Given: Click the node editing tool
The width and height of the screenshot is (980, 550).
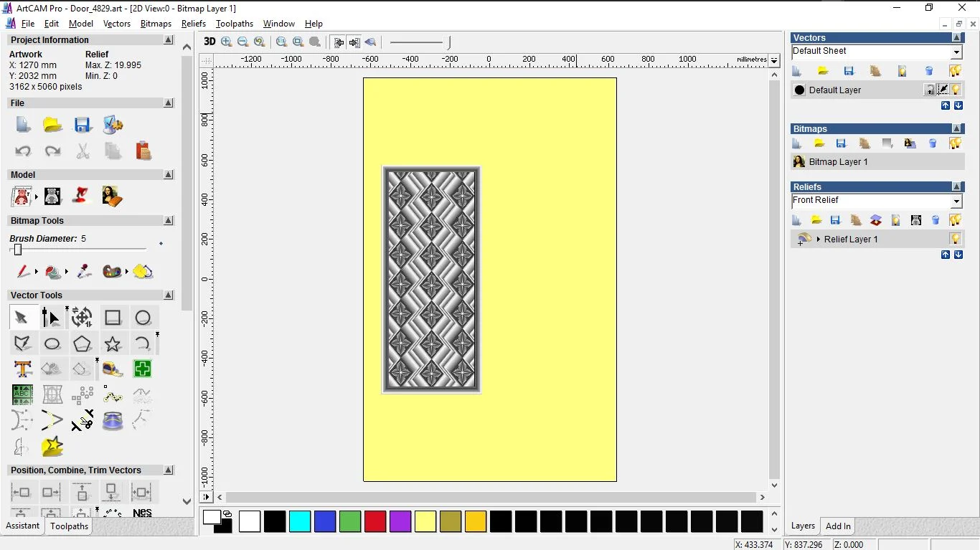Looking at the screenshot, I should click(x=51, y=318).
